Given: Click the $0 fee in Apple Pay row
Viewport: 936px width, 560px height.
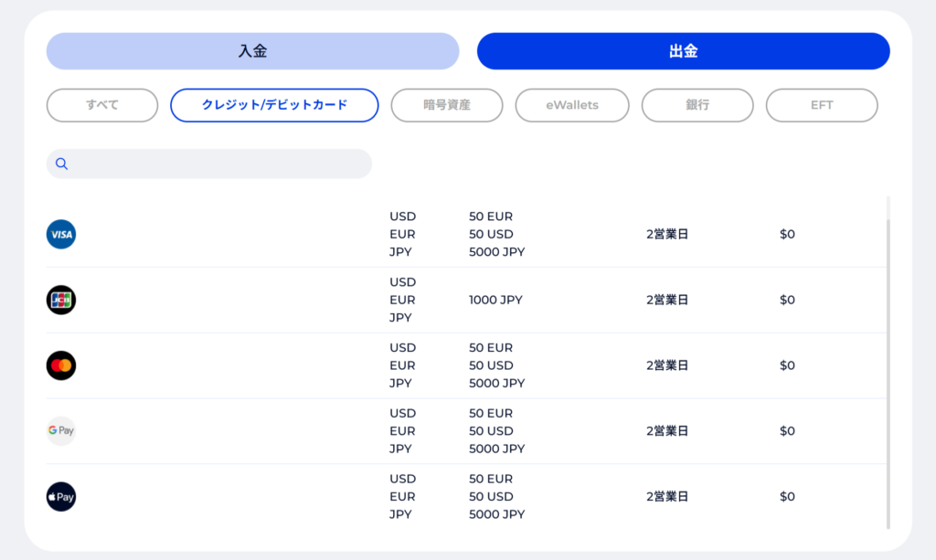Looking at the screenshot, I should [787, 497].
